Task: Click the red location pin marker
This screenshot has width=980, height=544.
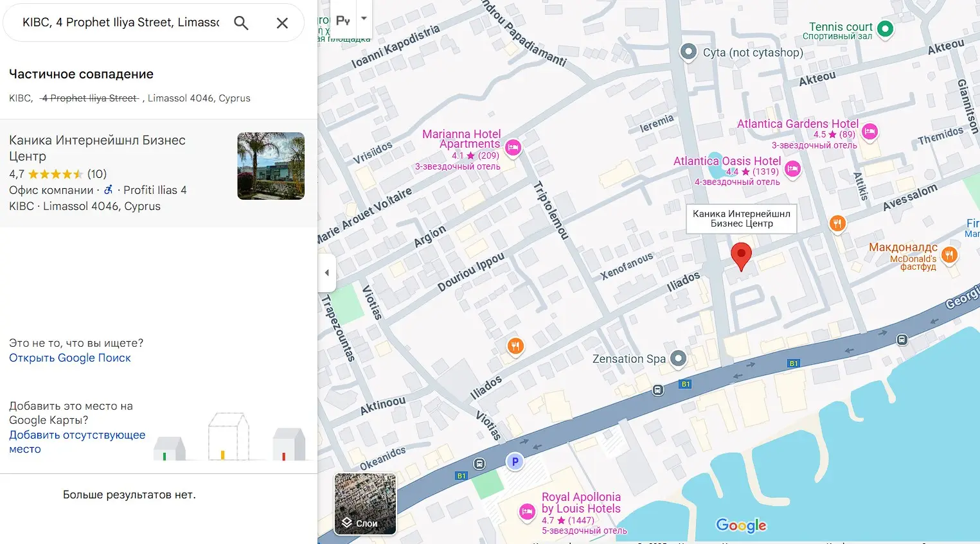Action: 741,256
